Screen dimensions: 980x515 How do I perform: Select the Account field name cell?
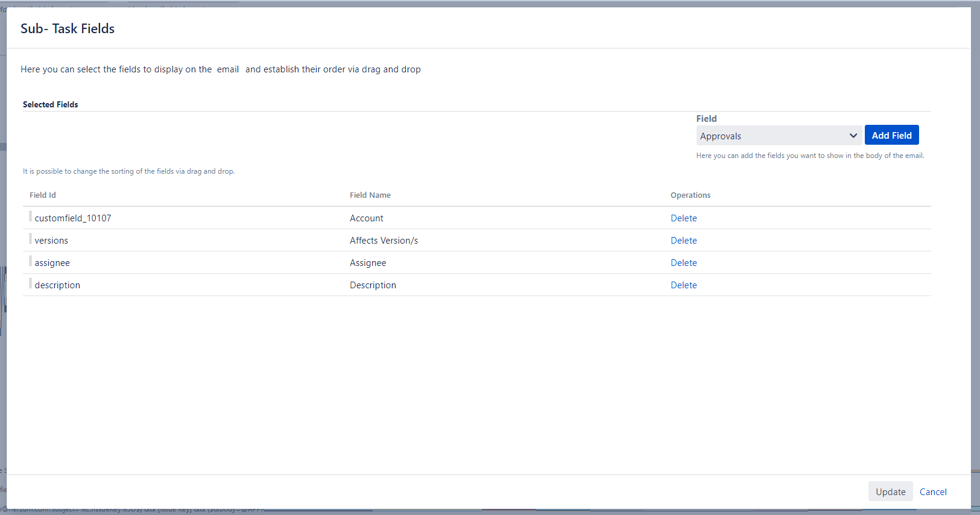[x=366, y=218]
